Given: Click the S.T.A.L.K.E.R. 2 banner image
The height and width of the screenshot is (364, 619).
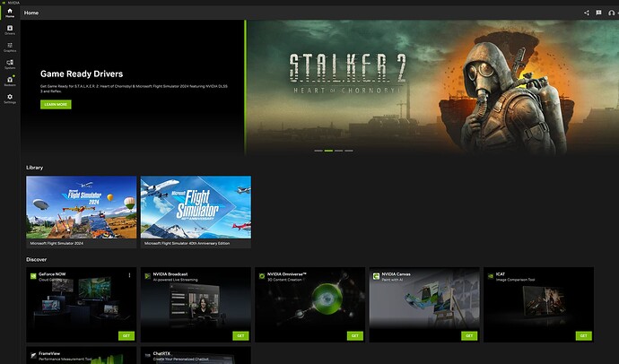Looking at the screenshot, I should pos(432,87).
